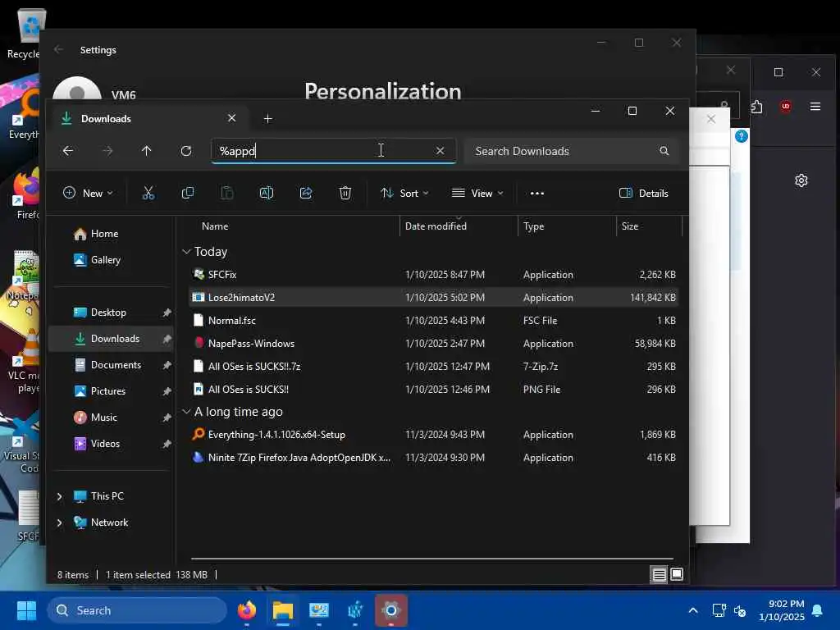Select the All OSes is SUCKS!! PNG file
This screenshot has width=840, height=630.
click(x=434, y=390)
